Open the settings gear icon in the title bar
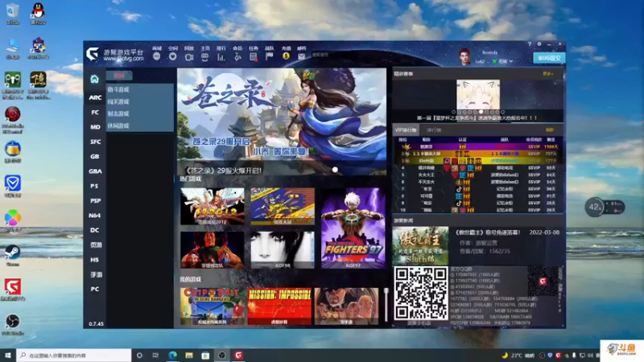Viewport: 644px width, 362px height. coord(539,44)
